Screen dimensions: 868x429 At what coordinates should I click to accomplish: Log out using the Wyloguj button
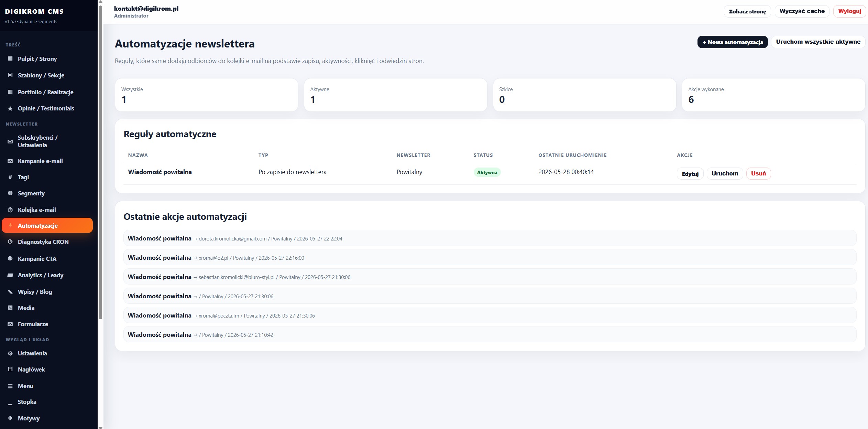pos(849,11)
